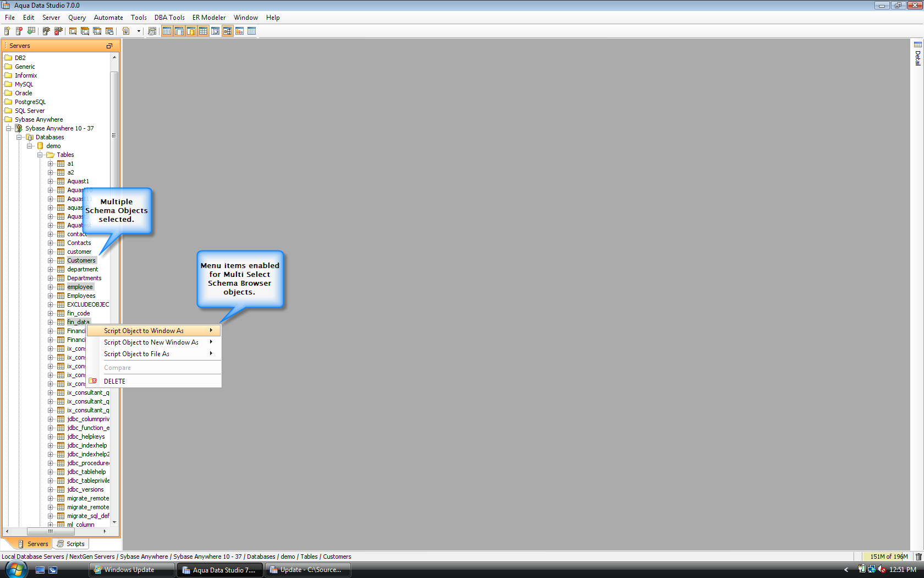Expand the jdbc_versions table node
This screenshot has width=924, height=578.
tap(51, 489)
